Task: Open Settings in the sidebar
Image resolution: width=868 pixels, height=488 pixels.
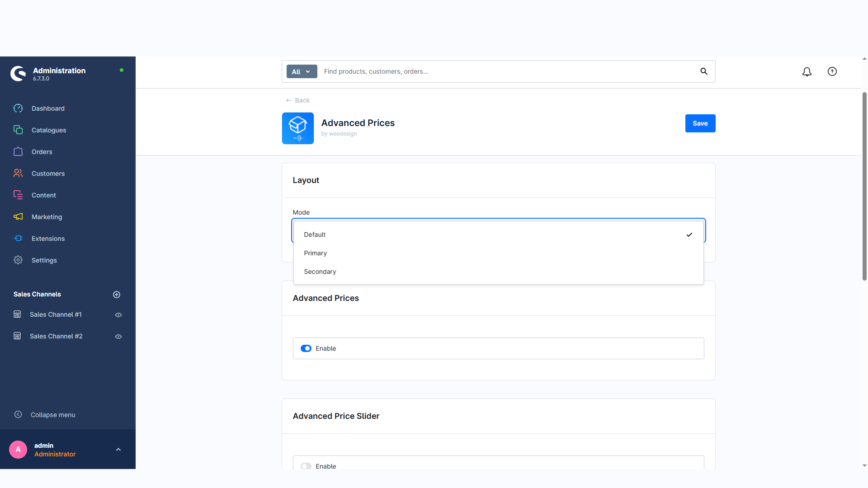Action: pos(44,260)
